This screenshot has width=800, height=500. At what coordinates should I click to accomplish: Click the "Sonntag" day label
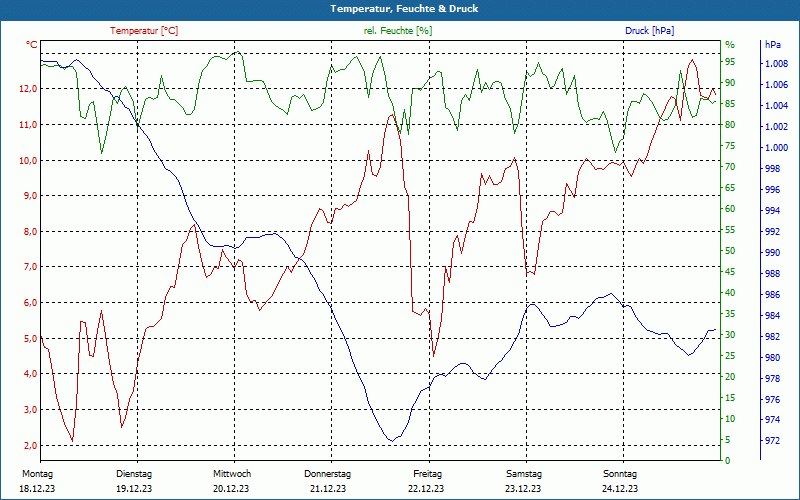[620, 474]
